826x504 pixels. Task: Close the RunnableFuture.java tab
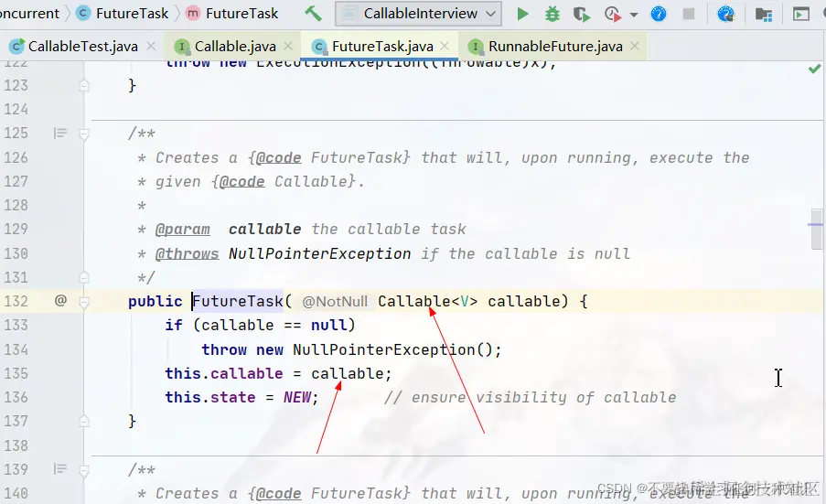coord(635,46)
